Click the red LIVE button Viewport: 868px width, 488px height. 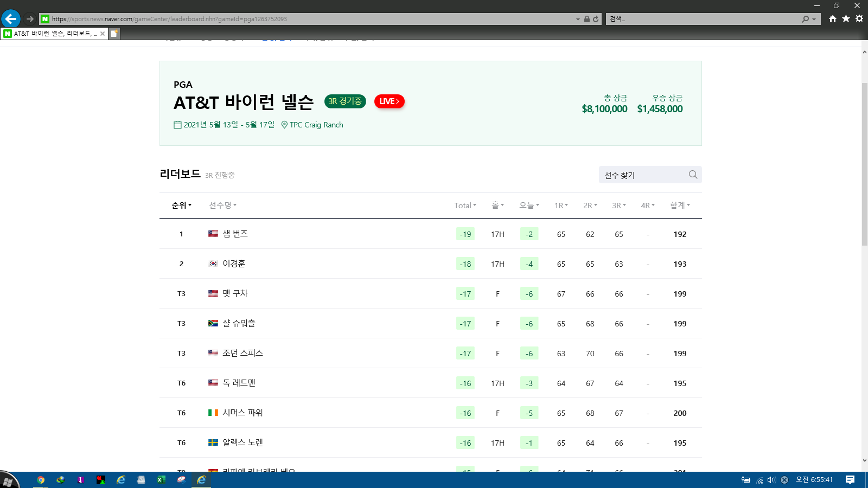390,101
